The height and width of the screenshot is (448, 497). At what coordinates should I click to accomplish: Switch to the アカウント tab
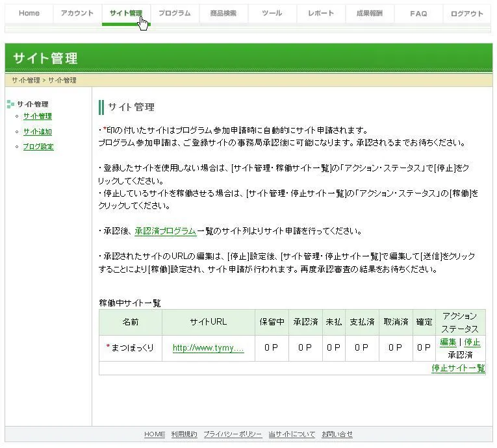[77, 14]
